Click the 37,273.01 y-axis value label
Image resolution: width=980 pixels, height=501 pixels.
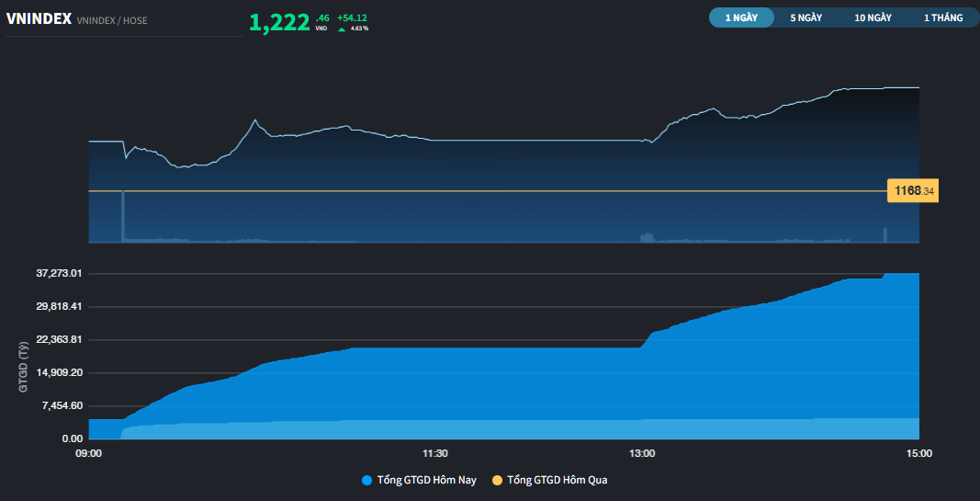tap(56, 274)
